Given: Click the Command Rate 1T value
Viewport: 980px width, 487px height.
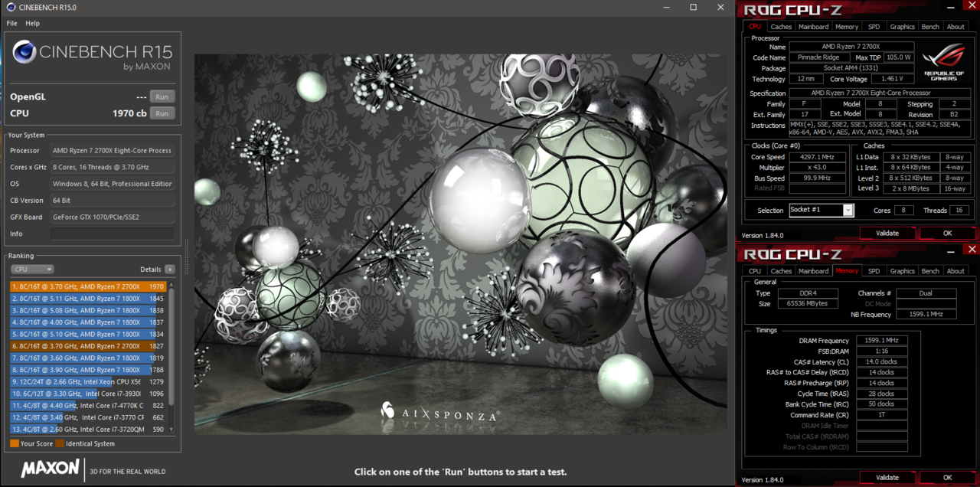Looking at the screenshot, I should point(882,414).
